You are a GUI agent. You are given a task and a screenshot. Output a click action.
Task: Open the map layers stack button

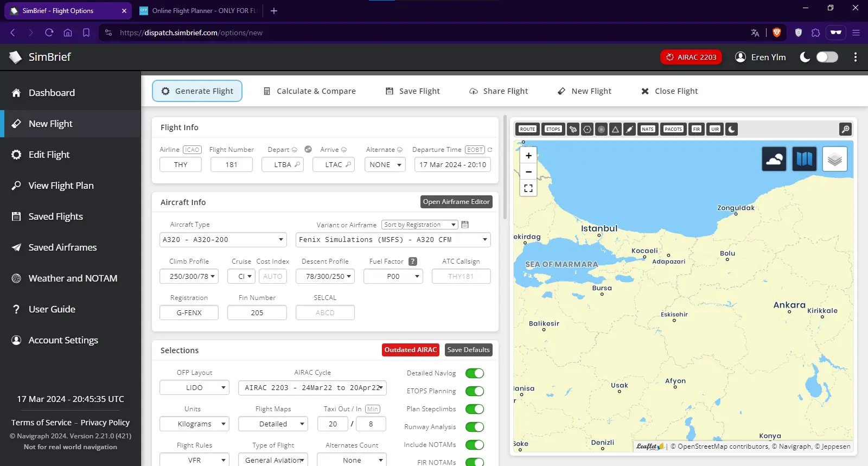pos(835,159)
